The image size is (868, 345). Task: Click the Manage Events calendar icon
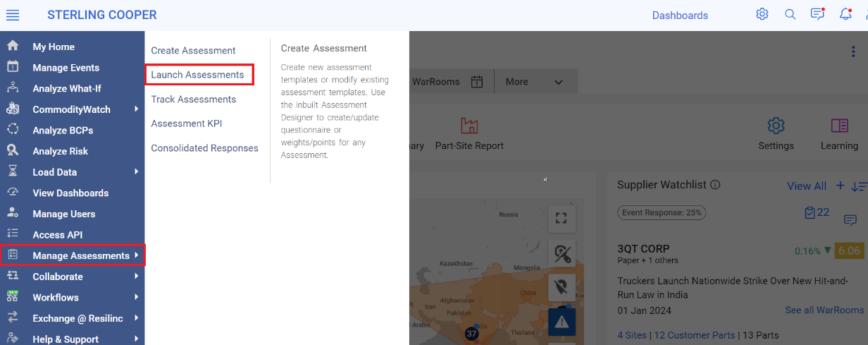tap(13, 67)
